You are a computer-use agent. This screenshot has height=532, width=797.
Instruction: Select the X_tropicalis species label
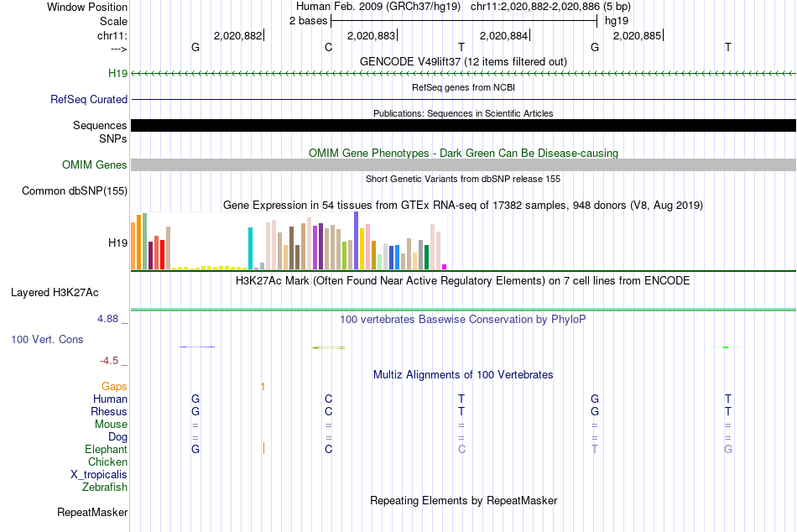(99, 475)
